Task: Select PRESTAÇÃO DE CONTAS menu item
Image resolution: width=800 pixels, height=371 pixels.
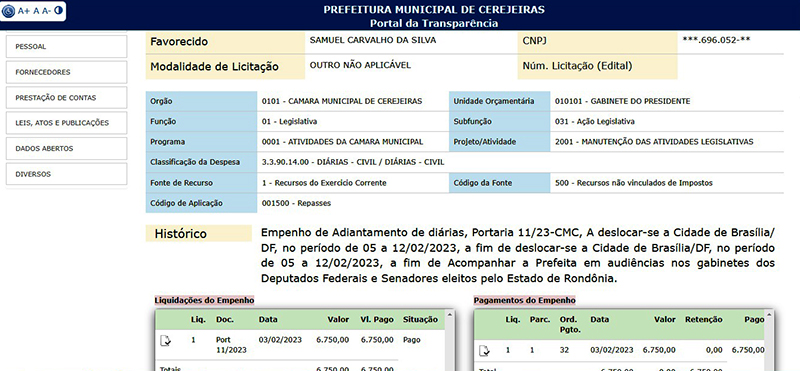Action: coord(66,97)
